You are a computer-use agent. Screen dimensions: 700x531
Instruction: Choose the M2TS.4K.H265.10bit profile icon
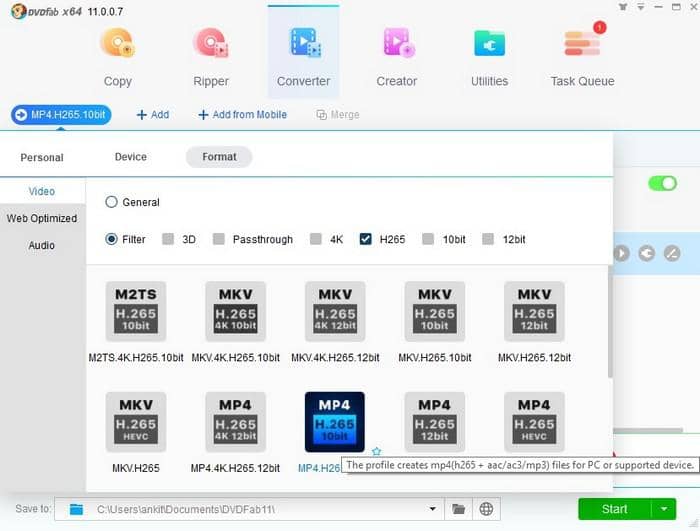136,311
